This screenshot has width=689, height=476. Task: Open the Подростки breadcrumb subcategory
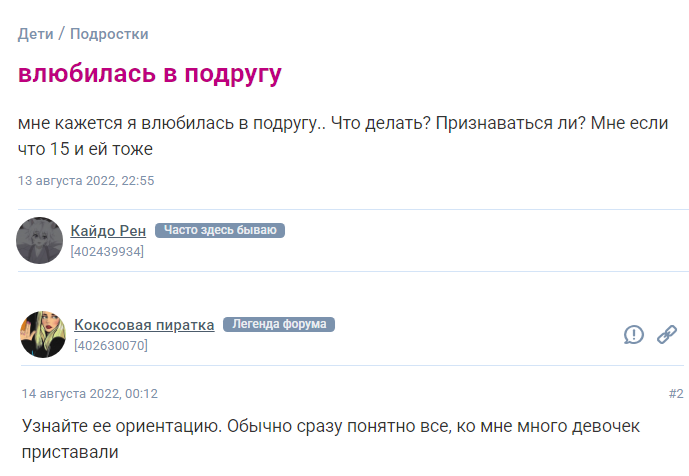click(109, 34)
